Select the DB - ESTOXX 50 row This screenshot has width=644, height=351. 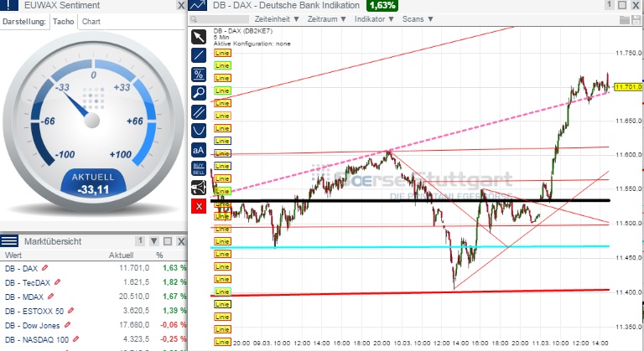click(93, 311)
